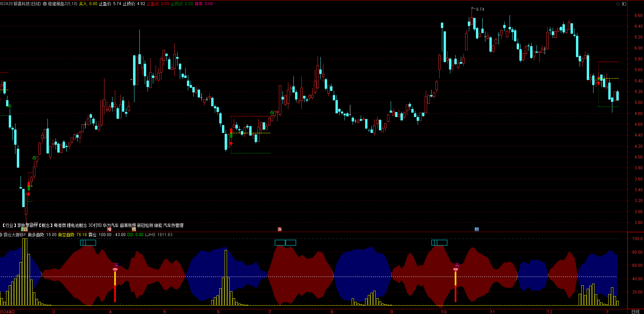This screenshot has height=314, width=644.
Task: Click the 止损价: 4.92 value
Action: click(134, 4)
